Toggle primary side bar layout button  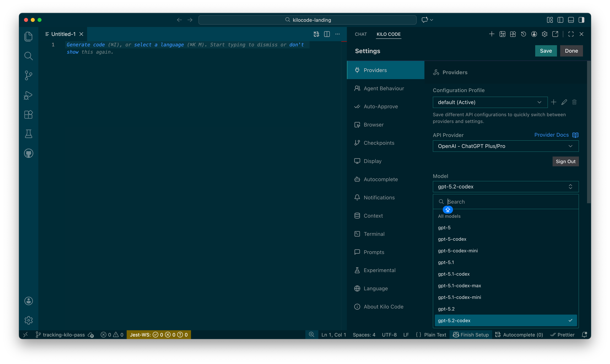pos(560,20)
